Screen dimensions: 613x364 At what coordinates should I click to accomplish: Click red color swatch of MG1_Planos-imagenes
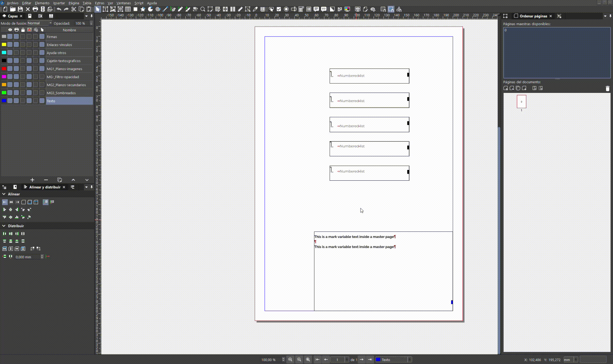click(4, 69)
